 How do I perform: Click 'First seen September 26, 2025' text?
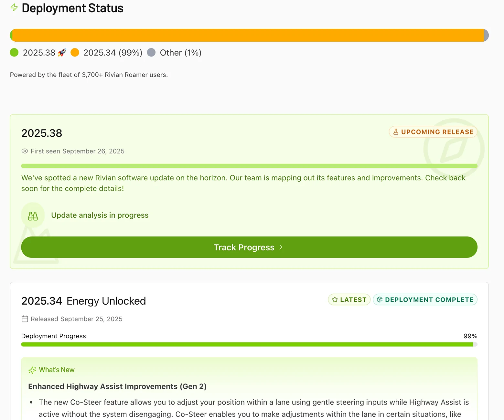78,151
